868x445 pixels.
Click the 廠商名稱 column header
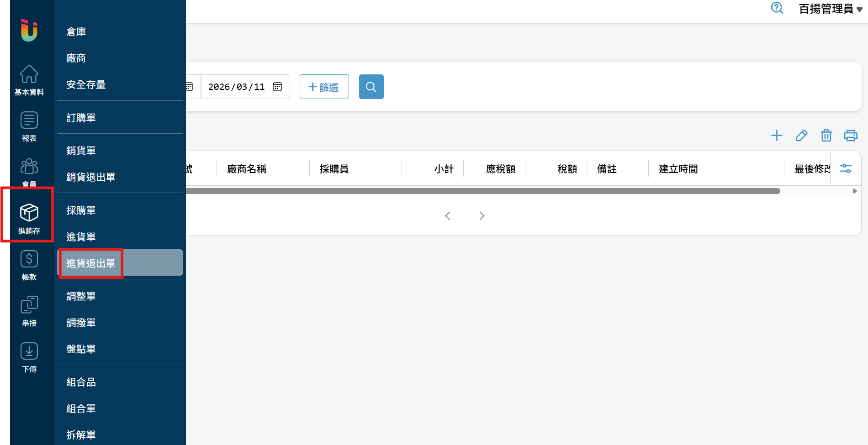coord(247,169)
